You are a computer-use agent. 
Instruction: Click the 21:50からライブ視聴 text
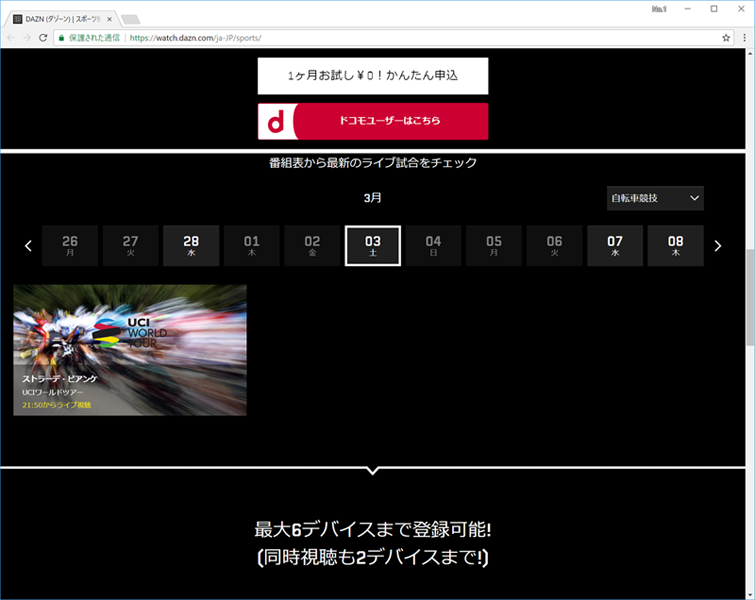tap(57, 405)
